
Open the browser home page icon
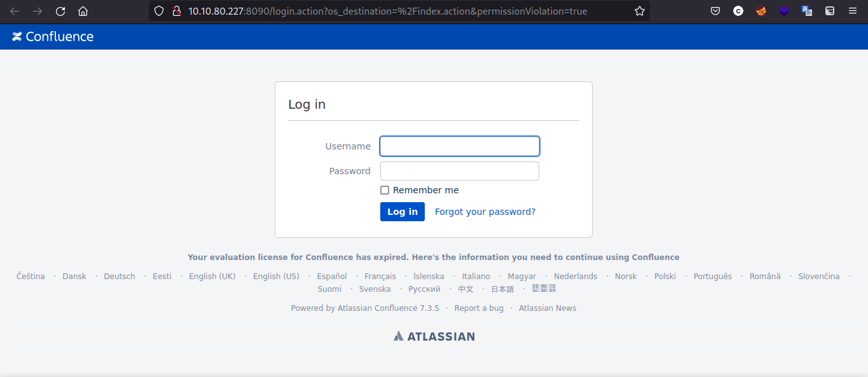pyautogui.click(x=83, y=11)
